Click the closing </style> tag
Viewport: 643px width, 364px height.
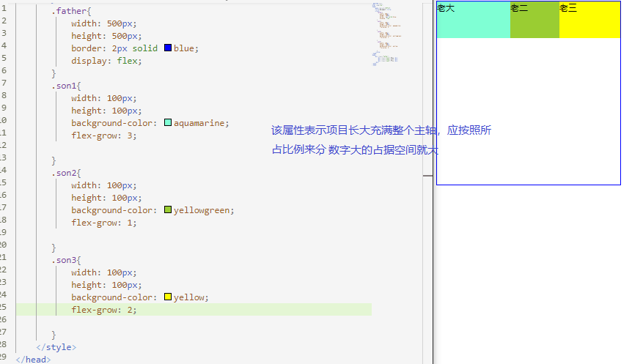pos(56,347)
